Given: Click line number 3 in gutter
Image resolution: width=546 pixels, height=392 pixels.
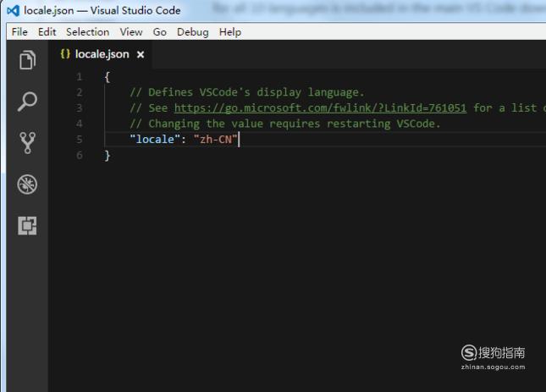Looking at the screenshot, I should click(x=80, y=108).
